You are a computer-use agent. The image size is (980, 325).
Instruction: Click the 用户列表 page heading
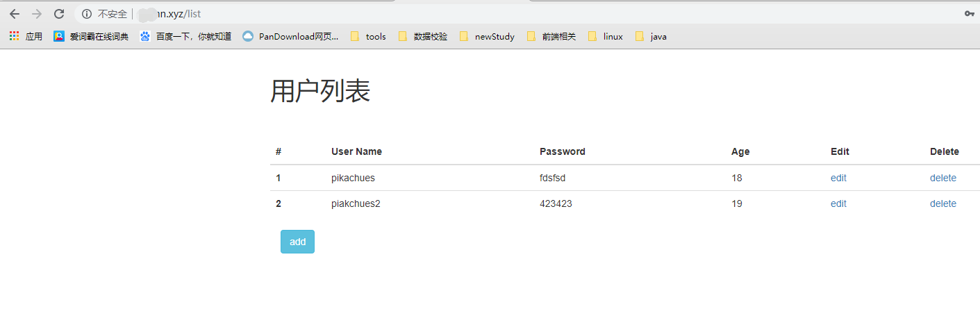coord(320,91)
